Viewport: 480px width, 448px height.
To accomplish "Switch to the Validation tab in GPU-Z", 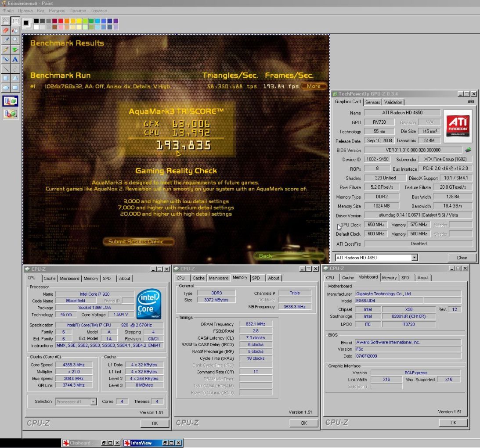I will [x=393, y=102].
